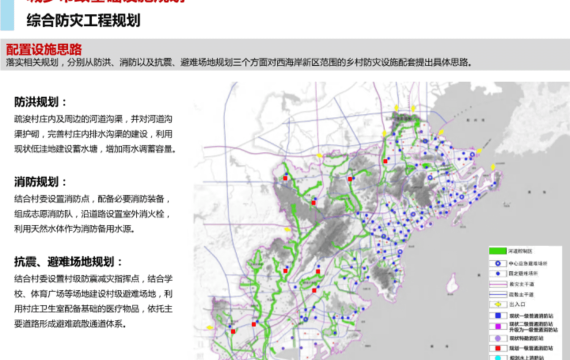
Task: Click the 消防规划 section heading
Action: coord(40,182)
